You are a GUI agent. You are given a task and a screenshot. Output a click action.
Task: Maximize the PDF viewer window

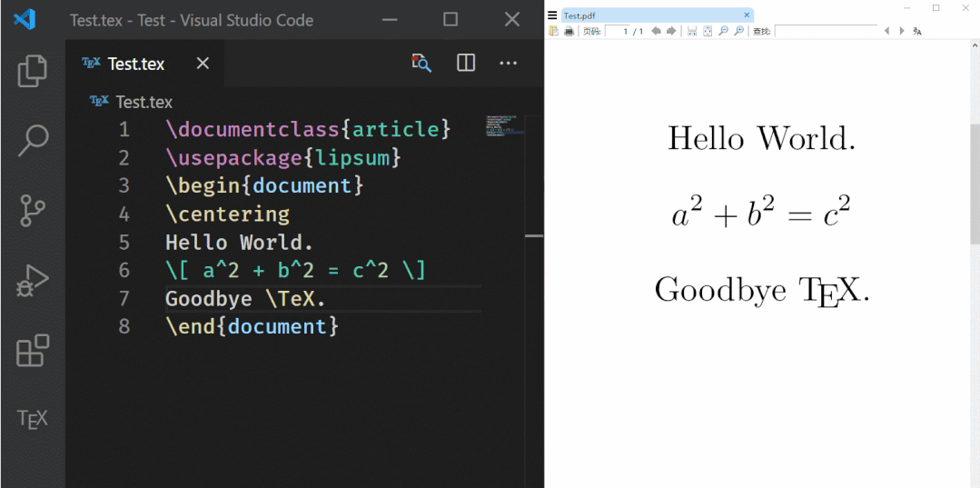pyautogui.click(x=935, y=7)
